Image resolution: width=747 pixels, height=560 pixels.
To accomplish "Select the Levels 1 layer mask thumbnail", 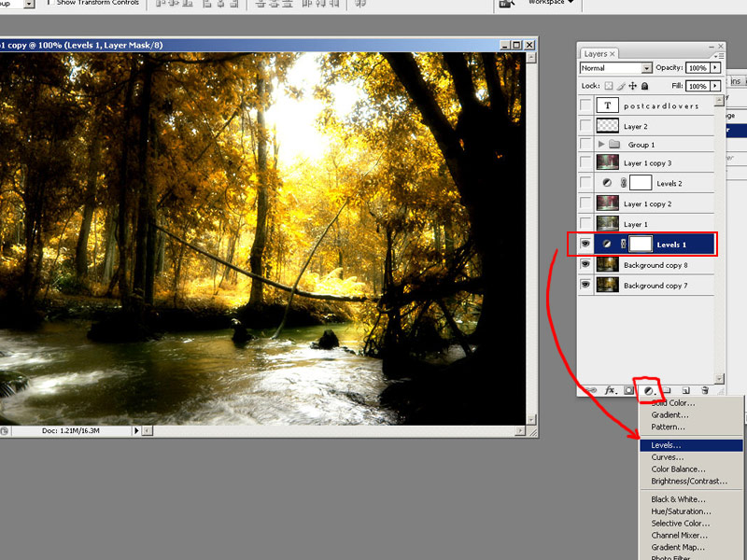I will [641, 244].
